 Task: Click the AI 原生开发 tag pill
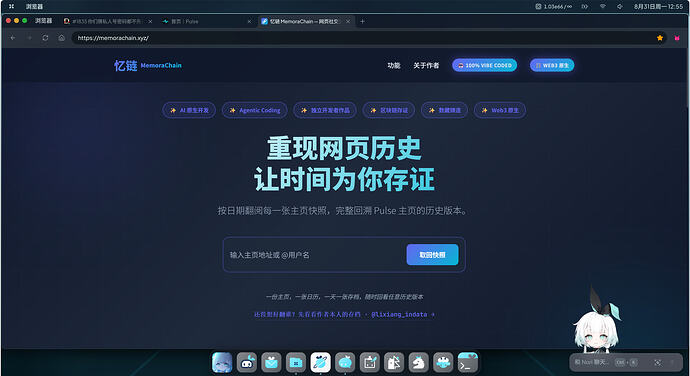click(x=189, y=110)
